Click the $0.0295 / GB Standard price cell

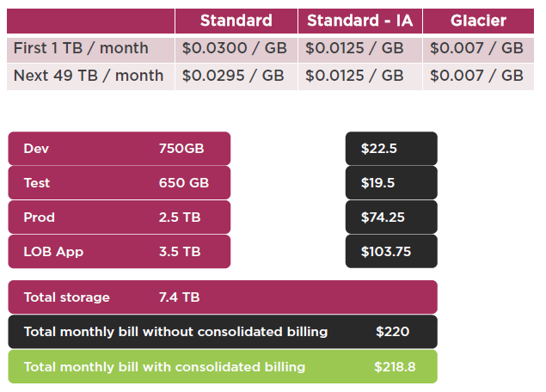click(236, 76)
